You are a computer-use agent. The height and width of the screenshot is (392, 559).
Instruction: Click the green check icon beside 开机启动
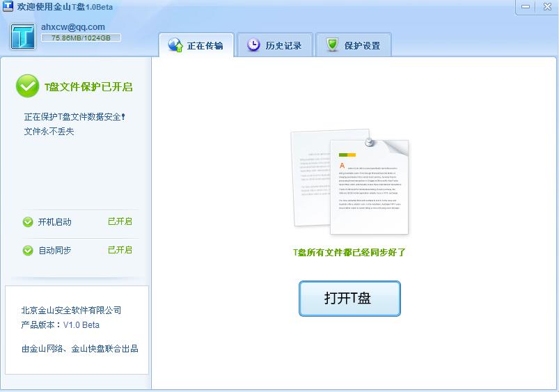click(28, 222)
